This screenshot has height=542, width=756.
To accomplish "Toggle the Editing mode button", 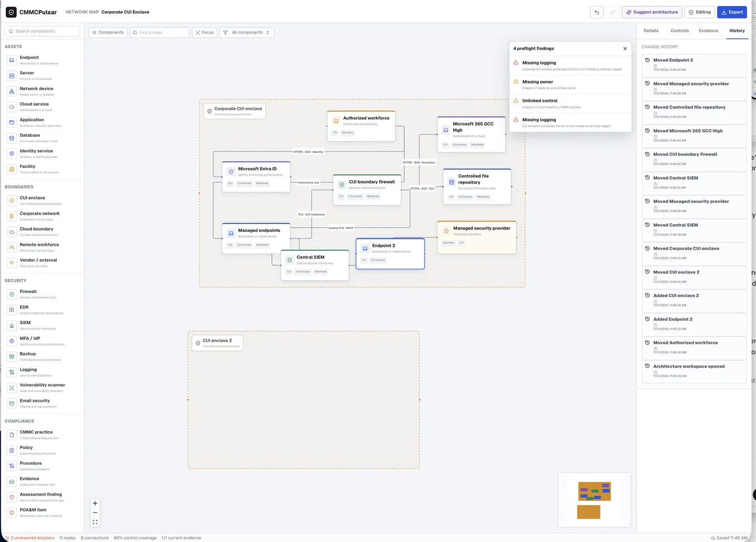I will (x=699, y=12).
